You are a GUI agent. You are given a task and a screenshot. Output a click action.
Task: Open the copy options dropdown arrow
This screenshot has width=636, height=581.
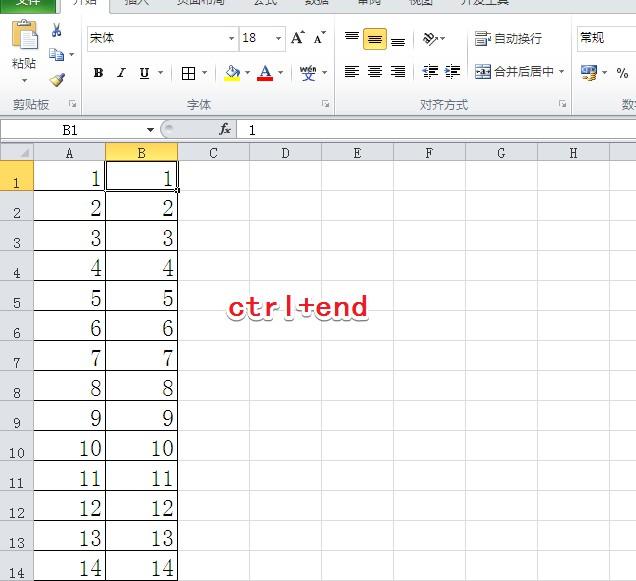[72, 54]
